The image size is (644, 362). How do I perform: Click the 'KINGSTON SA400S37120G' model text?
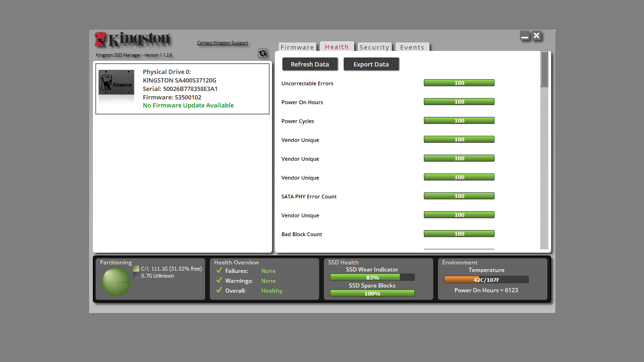click(x=180, y=81)
